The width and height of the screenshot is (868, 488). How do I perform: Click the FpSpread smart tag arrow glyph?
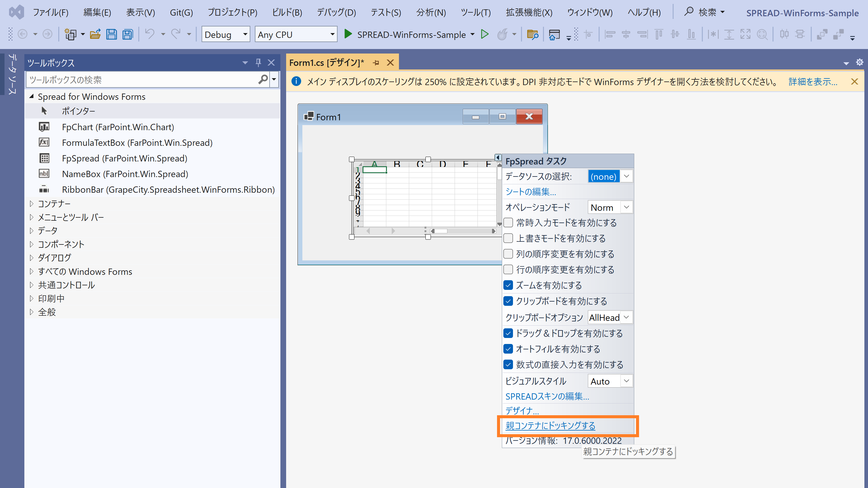pos(498,157)
